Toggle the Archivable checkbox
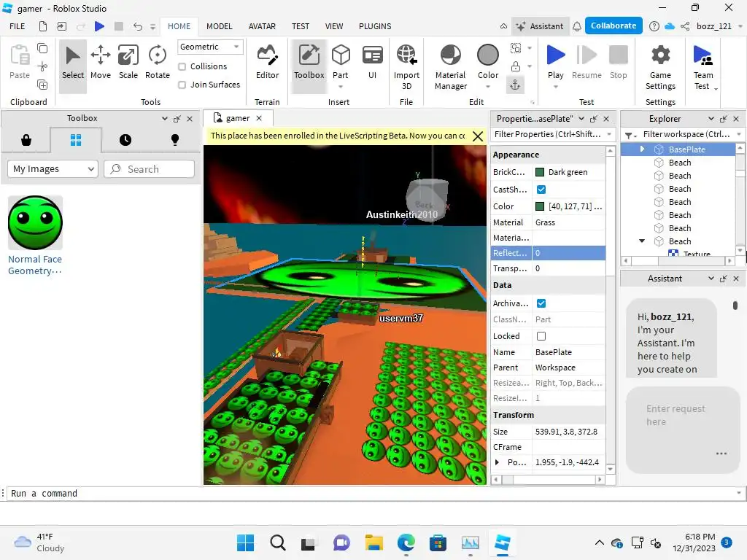 [x=541, y=303]
